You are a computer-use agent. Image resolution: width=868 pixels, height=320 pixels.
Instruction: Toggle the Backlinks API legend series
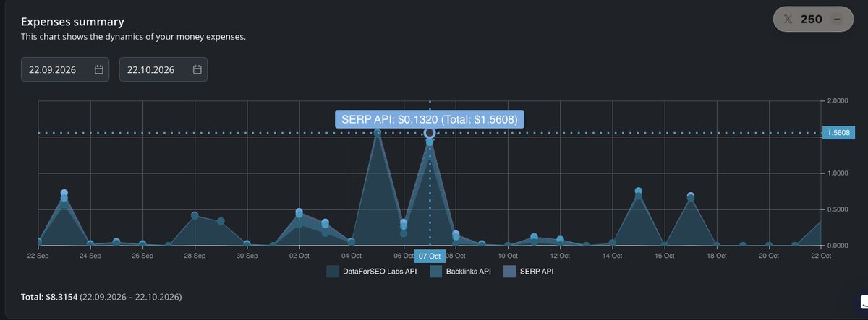(x=460, y=272)
